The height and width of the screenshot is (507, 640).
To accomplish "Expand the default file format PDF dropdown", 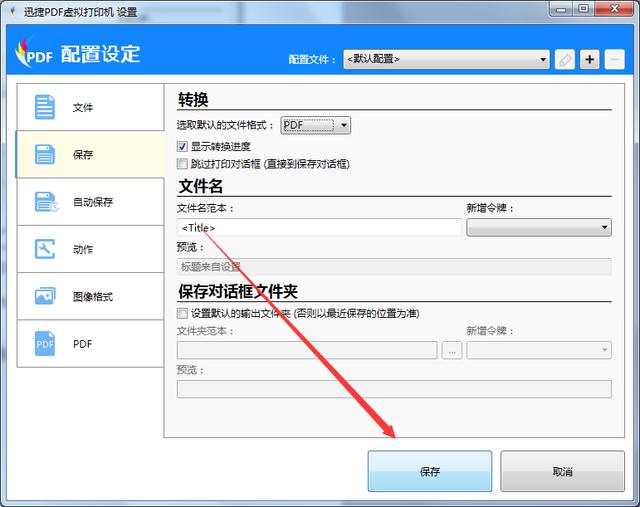I will (315, 125).
